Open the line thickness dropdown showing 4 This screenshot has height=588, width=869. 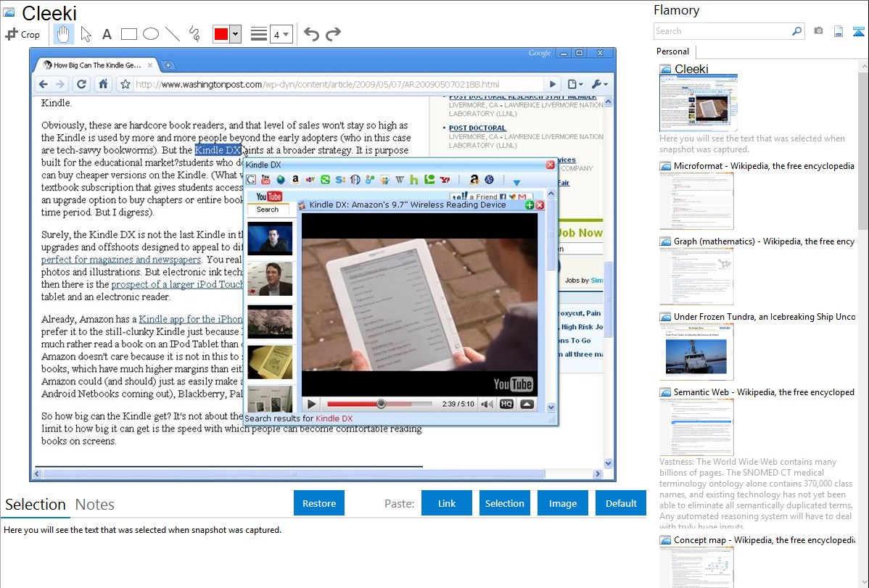point(281,35)
